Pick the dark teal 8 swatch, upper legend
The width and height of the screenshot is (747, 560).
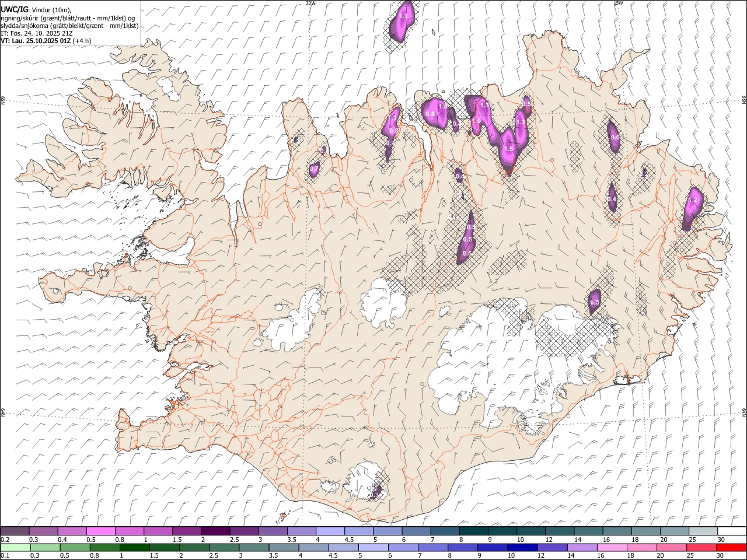(474, 531)
